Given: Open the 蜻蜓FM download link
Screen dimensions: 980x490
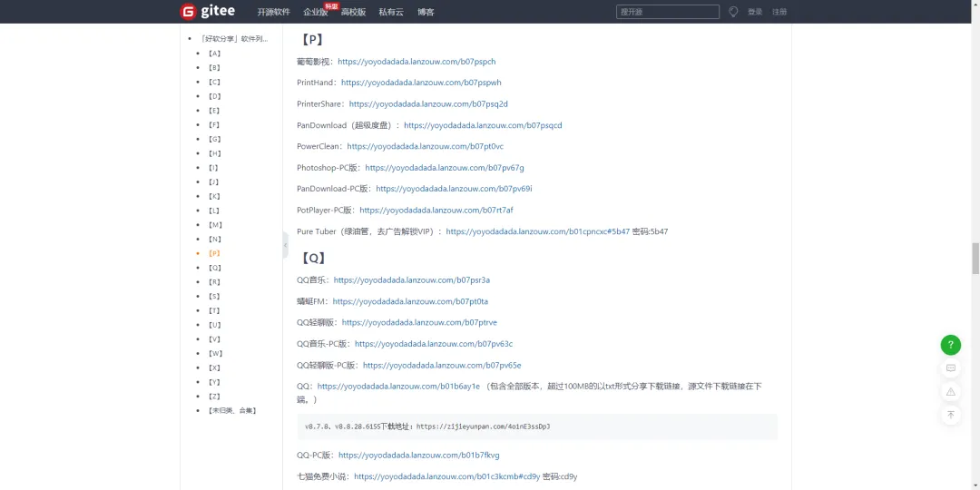Looking at the screenshot, I should pyautogui.click(x=410, y=301).
